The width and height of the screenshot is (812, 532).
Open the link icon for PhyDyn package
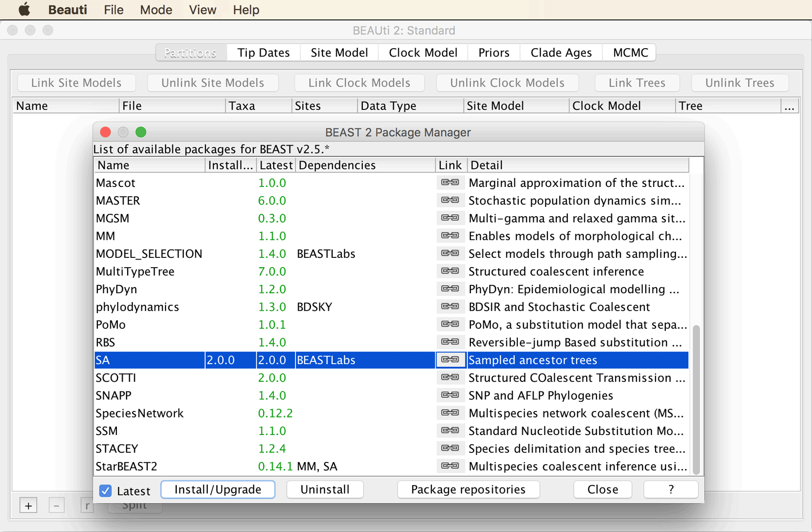point(450,289)
